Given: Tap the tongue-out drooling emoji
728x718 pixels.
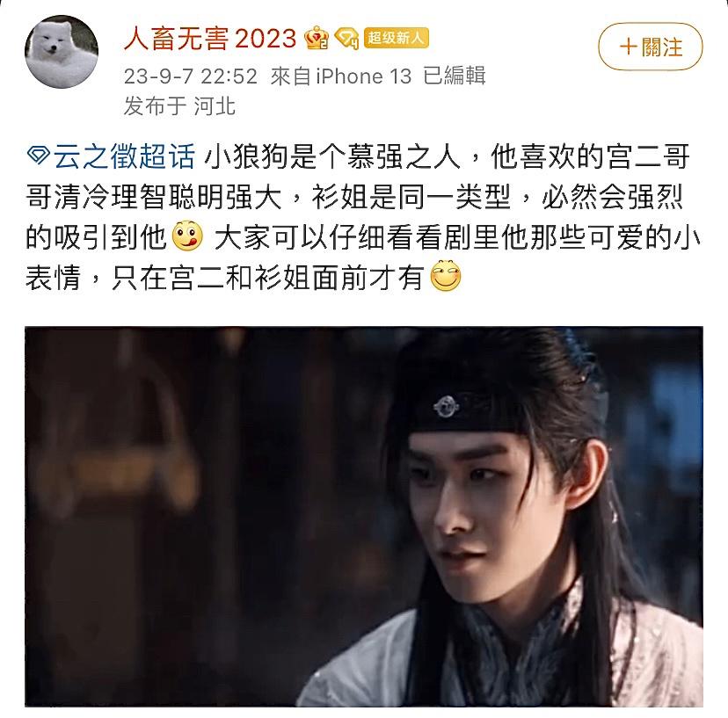Looking at the screenshot, I should tap(187, 236).
